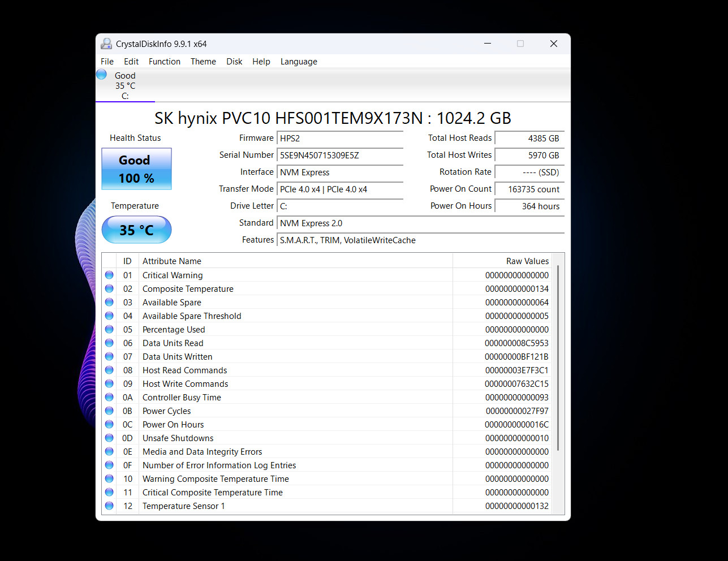The image size is (728, 561).
Task: Click the Good 100 % health status button
Action: tap(136, 169)
